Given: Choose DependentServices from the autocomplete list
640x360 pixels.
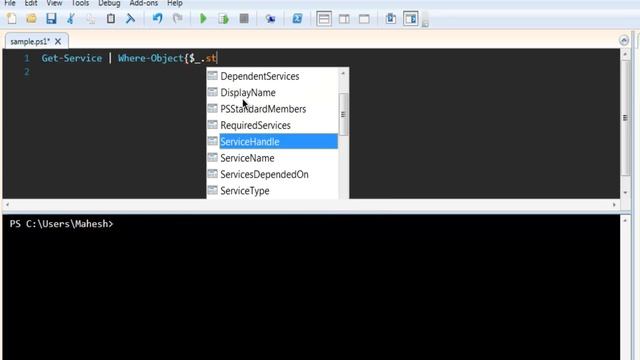Looking at the screenshot, I should click(272, 76).
